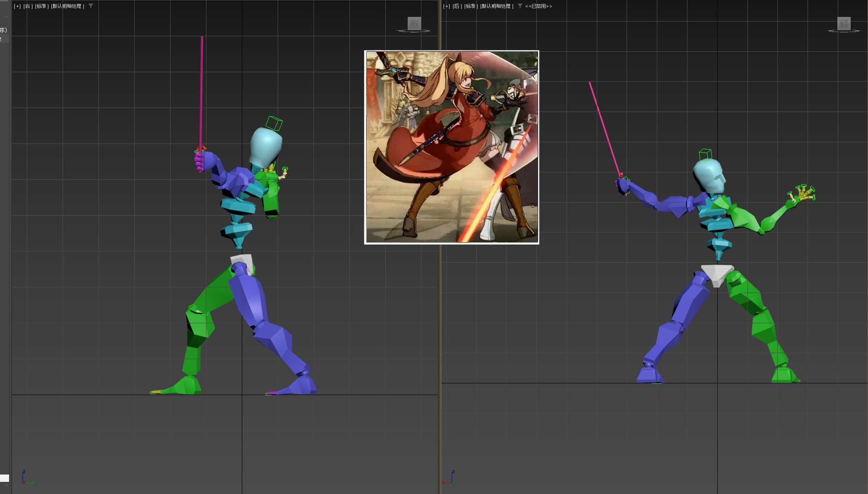Viewport: 868px width, 494px height.
Task: Click the 后 face of the ViewCube
Action: (x=844, y=23)
